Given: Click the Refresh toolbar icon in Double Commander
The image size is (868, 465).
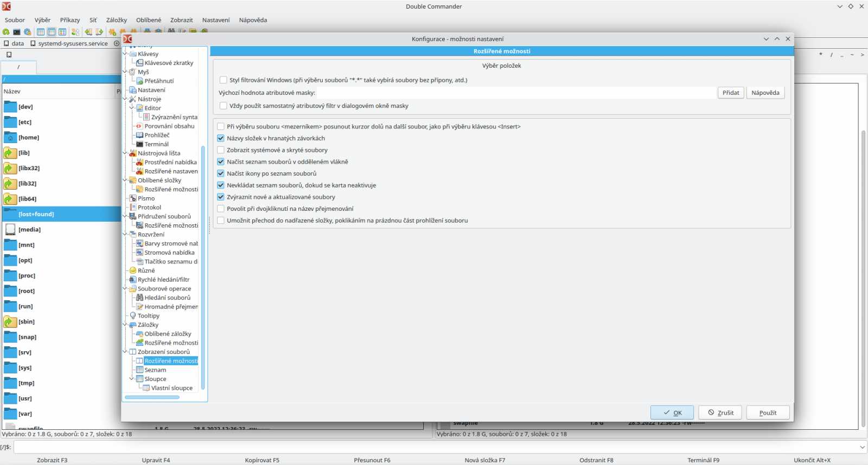Looking at the screenshot, I should click(6, 32).
